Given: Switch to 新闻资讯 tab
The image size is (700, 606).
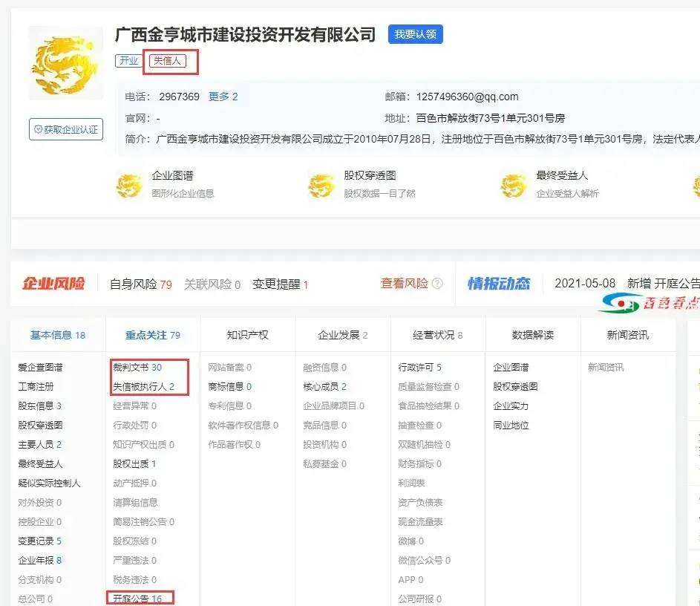Looking at the screenshot, I should 628,335.
